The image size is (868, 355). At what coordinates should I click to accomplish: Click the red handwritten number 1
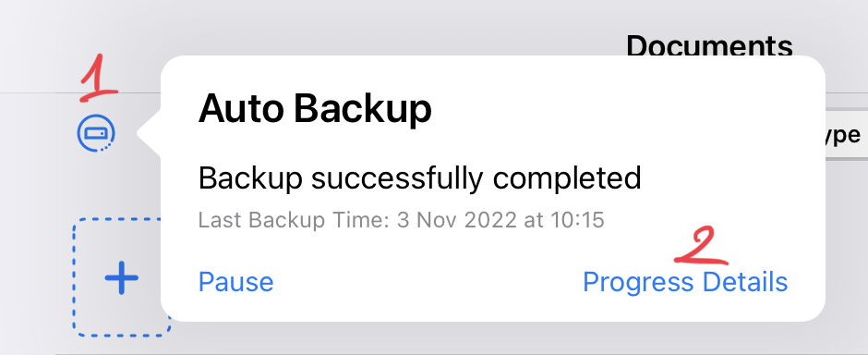pos(98,78)
